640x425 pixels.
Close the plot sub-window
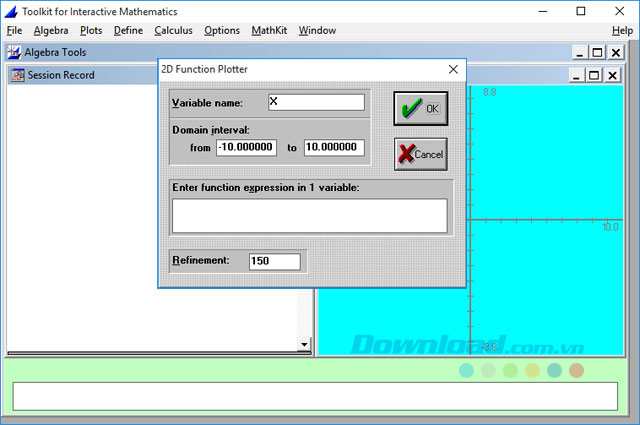(613, 76)
